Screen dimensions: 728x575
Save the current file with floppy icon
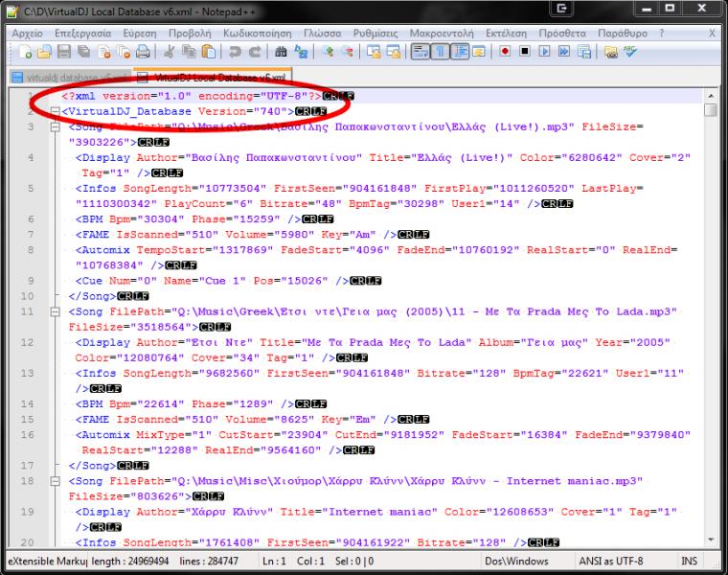pos(64,52)
